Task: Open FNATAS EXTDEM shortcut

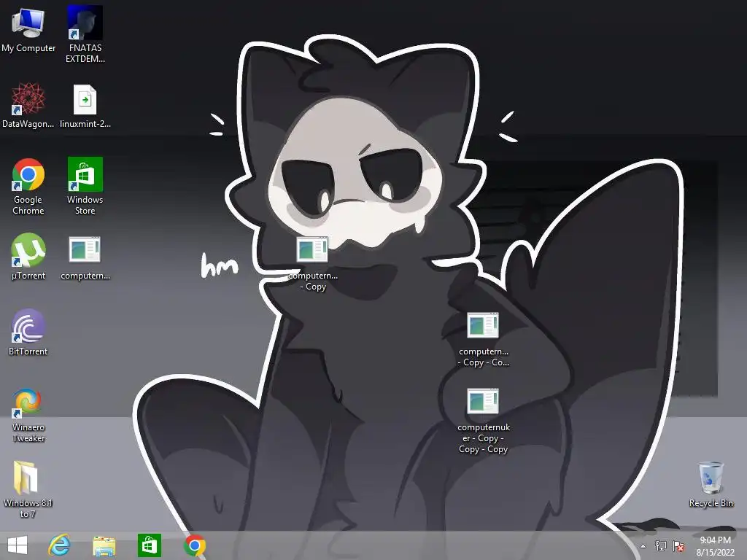Action: (85, 34)
